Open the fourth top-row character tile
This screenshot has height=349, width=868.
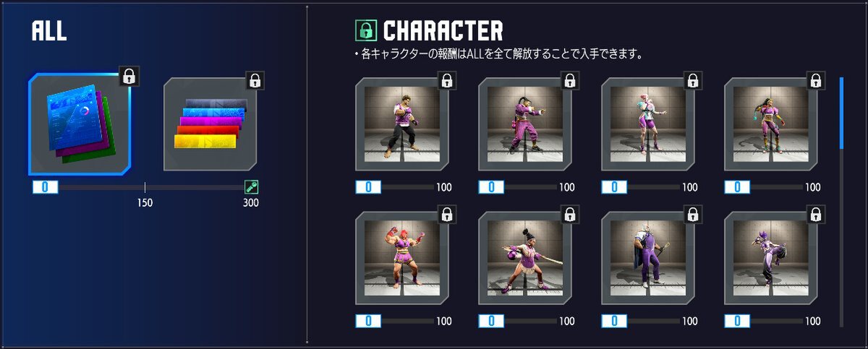pos(772,124)
